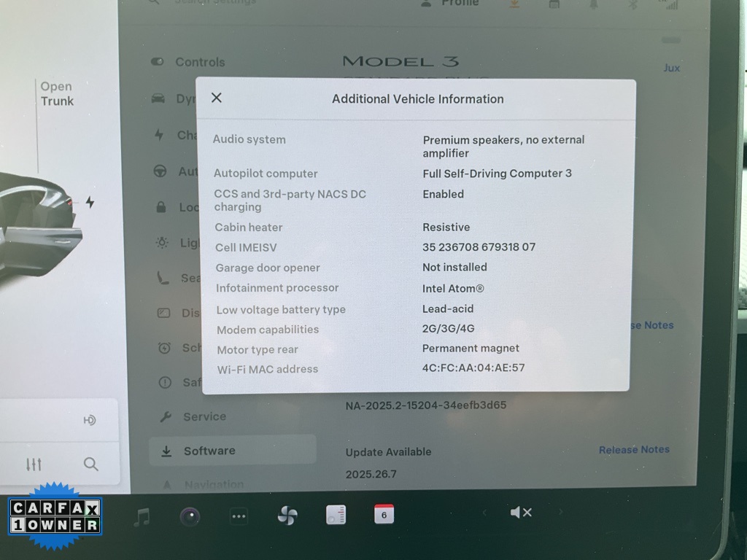Go to the Controls settings menu
This screenshot has width=747, height=560.
click(199, 62)
